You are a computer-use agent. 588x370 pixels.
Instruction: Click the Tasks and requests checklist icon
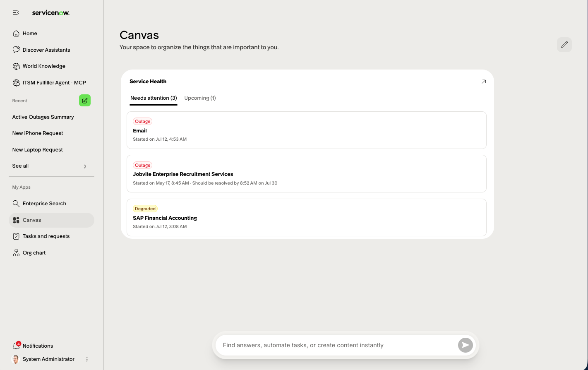coord(16,236)
